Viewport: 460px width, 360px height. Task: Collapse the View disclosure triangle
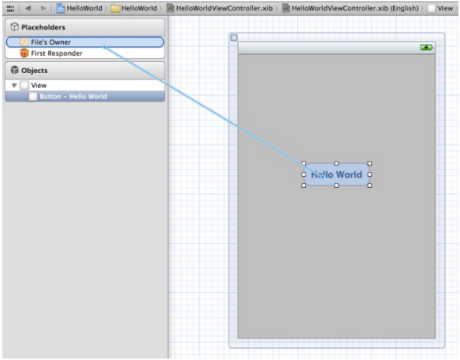click(x=14, y=86)
